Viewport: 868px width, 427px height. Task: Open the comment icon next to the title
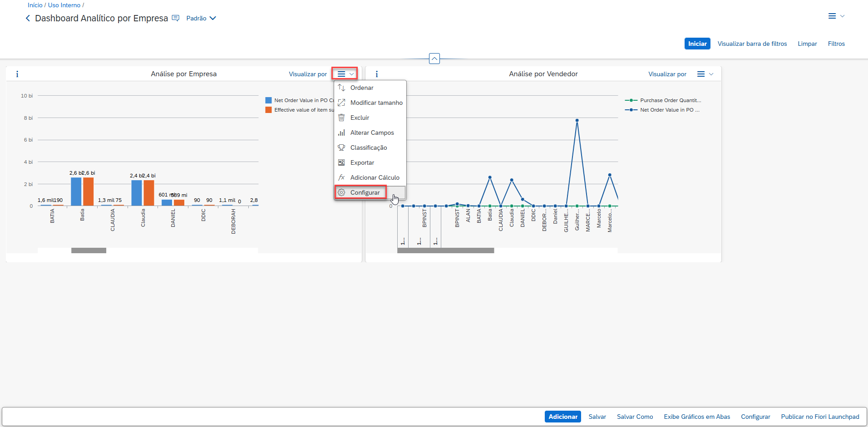176,18
